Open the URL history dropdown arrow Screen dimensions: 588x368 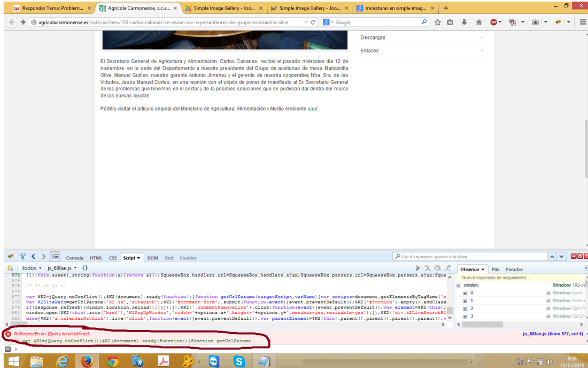pyautogui.click(x=306, y=22)
